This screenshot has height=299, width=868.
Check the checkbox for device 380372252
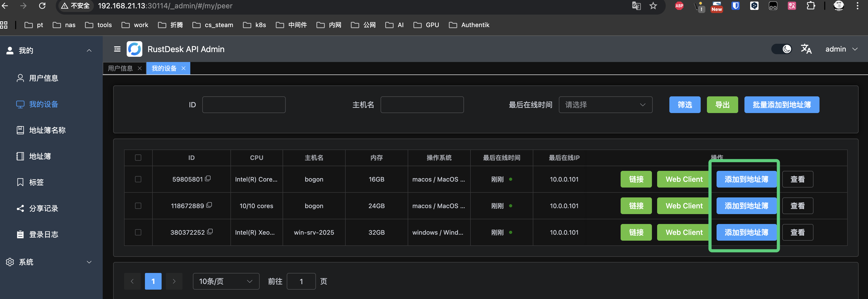pyautogui.click(x=138, y=232)
